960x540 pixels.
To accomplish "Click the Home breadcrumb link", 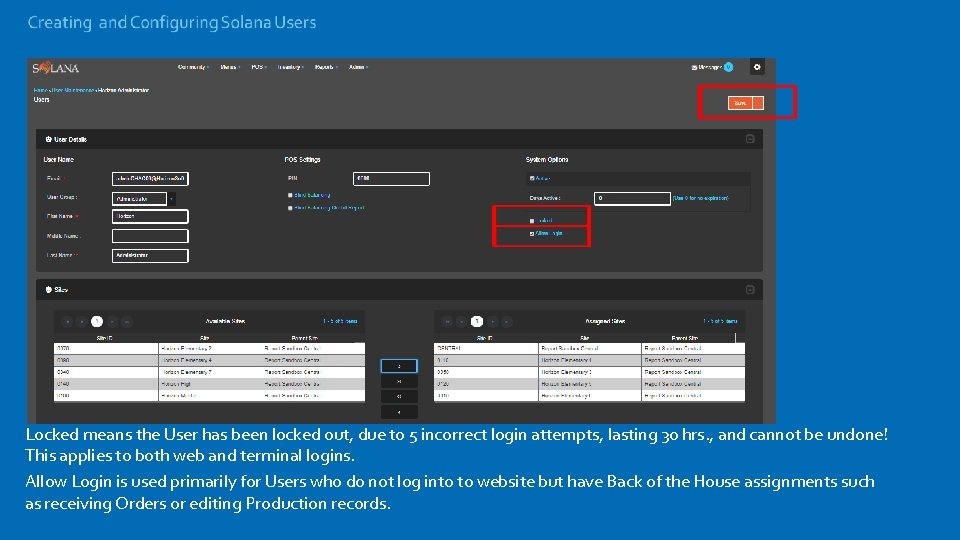I will point(40,91).
